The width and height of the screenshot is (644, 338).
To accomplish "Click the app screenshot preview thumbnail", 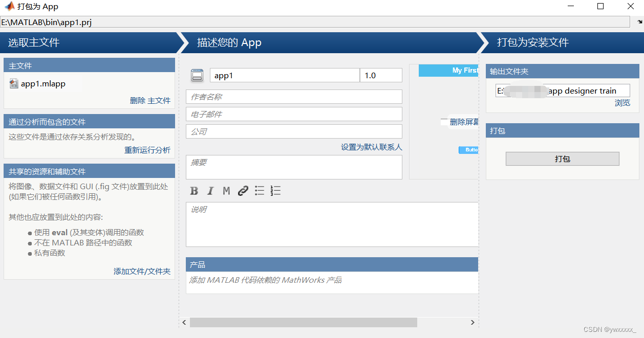I will click(x=444, y=122).
